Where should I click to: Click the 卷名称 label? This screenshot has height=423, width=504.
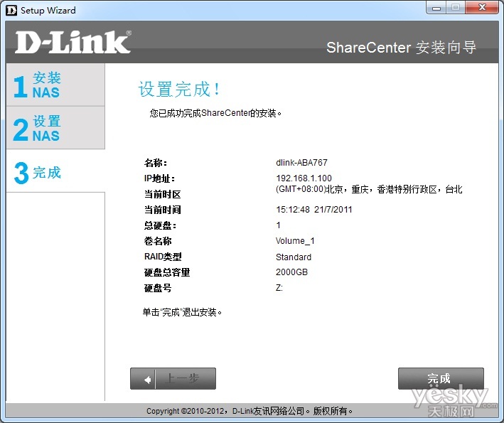(x=158, y=241)
